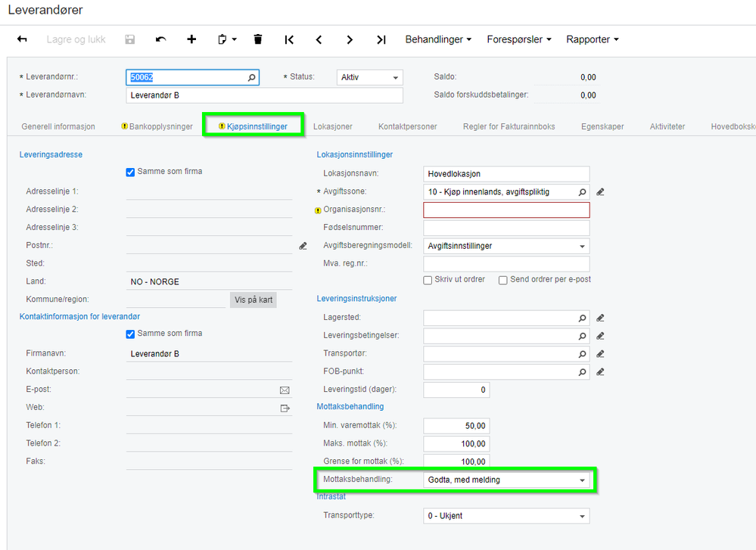This screenshot has height=550, width=756.
Task: Click the undo icon in toolbar
Action: pos(161,39)
